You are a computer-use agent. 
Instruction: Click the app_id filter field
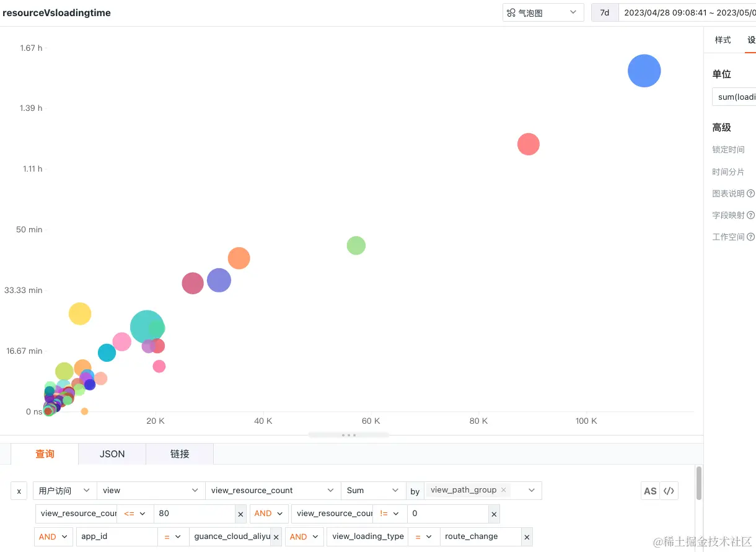(116, 537)
